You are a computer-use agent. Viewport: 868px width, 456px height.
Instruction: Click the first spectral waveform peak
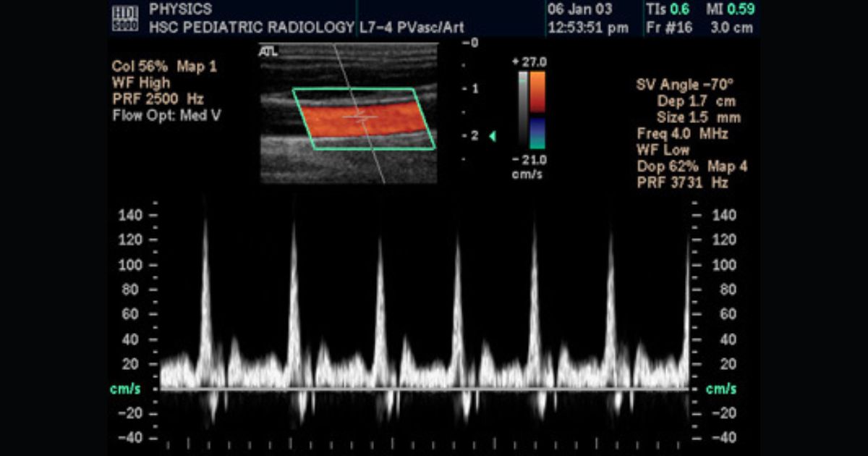[205, 224]
